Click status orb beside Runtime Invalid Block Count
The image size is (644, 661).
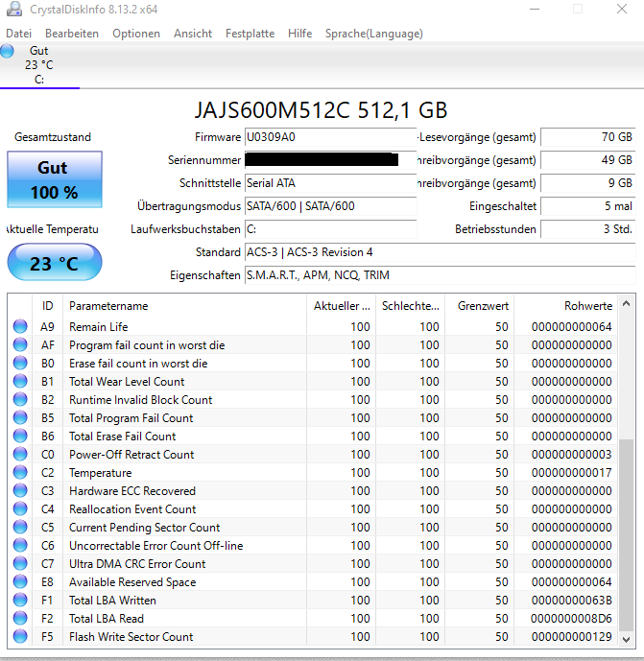point(20,400)
